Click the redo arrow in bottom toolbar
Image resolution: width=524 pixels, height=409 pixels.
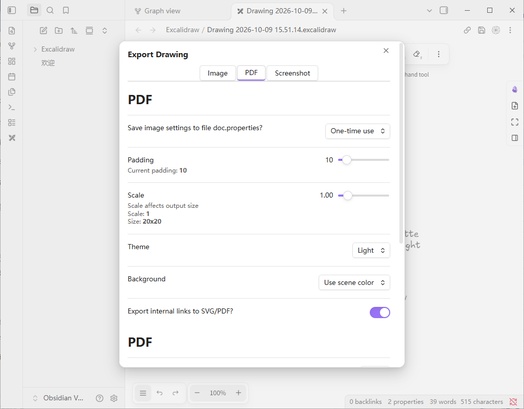[175, 393]
